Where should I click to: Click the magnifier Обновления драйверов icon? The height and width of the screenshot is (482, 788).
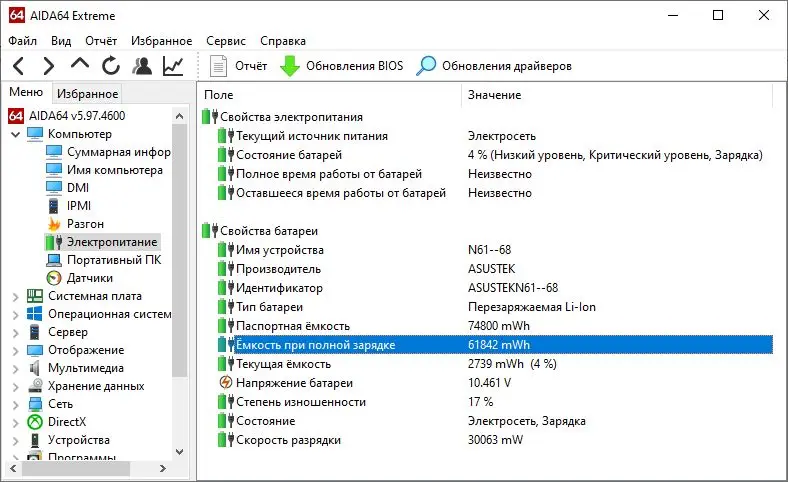[x=426, y=66]
